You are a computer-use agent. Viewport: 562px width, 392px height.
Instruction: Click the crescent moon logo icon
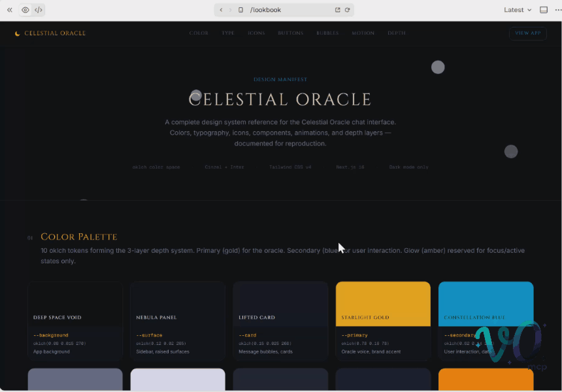17,34
